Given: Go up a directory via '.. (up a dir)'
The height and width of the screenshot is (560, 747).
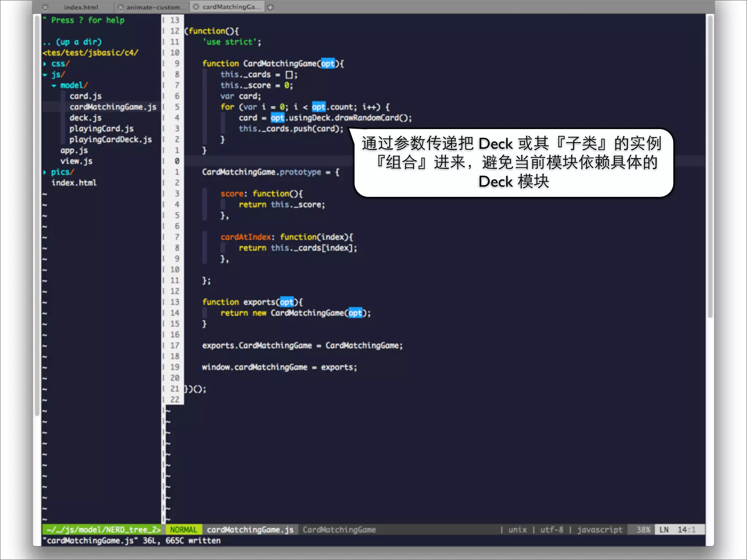Looking at the screenshot, I should pyautogui.click(x=72, y=42).
